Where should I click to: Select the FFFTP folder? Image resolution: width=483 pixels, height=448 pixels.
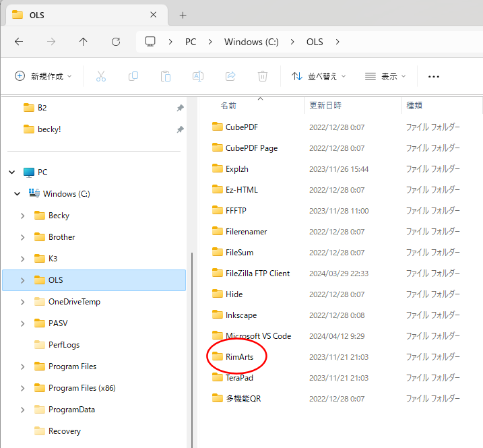[229, 211]
